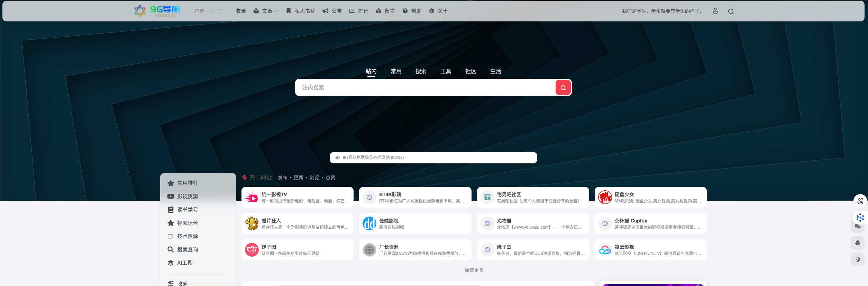Click the BT4K影院 placeholder icon
The image size is (868, 286).
(x=369, y=197)
